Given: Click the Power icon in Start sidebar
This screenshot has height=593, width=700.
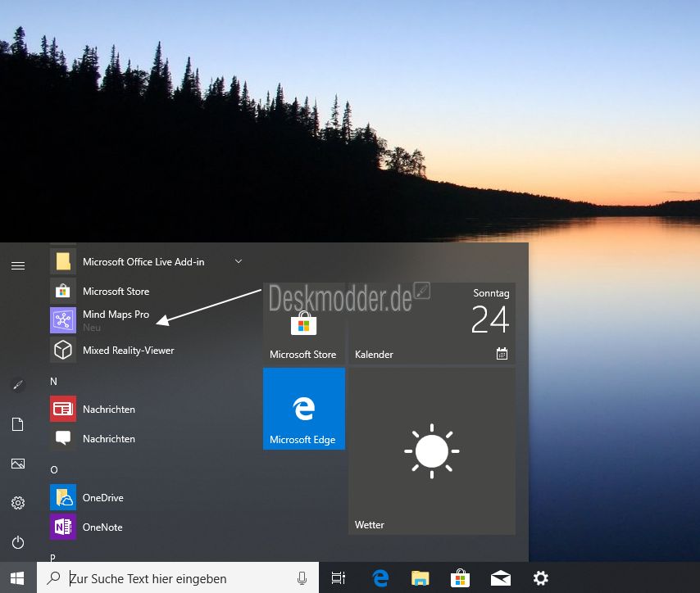Looking at the screenshot, I should (x=18, y=542).
